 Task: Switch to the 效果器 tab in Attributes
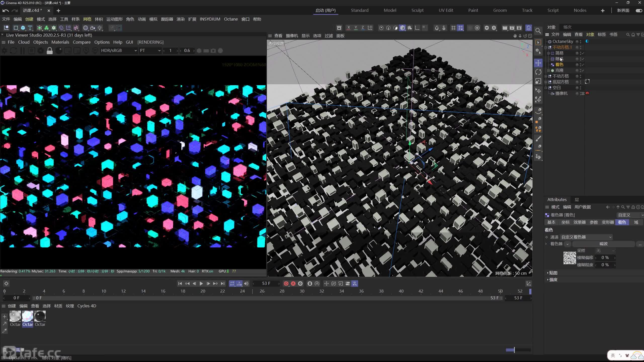point(579,222)
